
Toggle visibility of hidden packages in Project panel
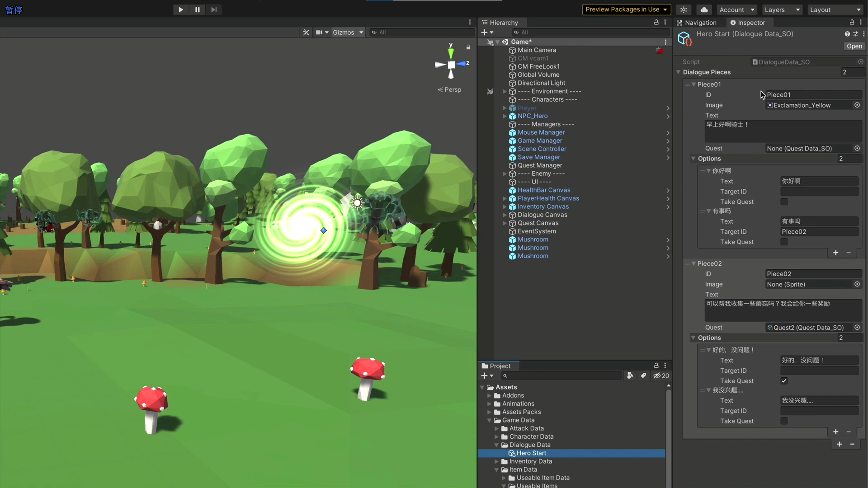pyautogui.click(x=661, y=375)
